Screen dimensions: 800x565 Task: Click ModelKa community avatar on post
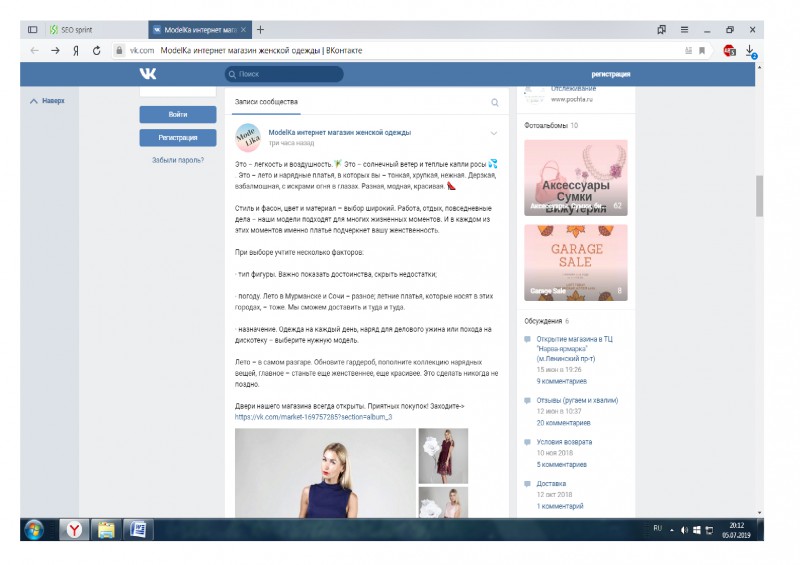248,137
